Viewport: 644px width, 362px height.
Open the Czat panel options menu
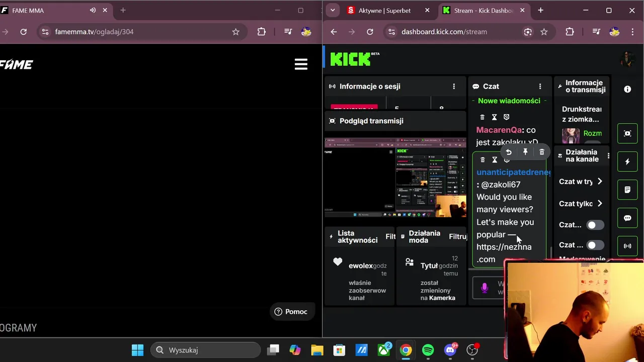[x=540, y=86]
